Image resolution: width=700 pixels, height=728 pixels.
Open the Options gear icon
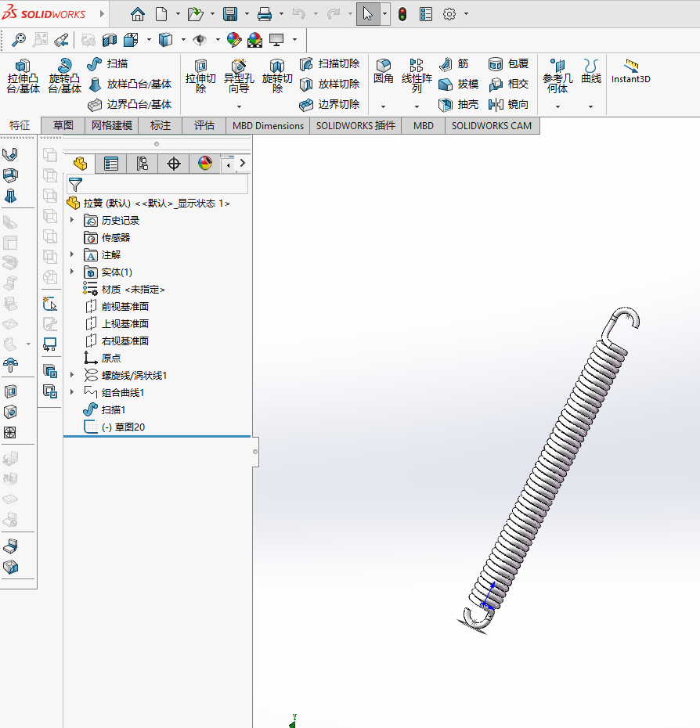tap(449, 14)
